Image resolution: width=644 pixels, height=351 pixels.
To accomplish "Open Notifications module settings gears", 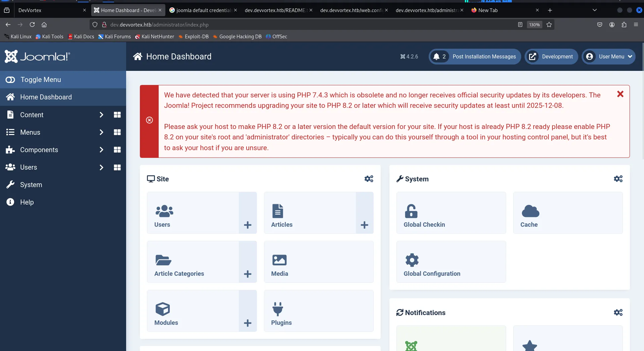I will click(x=618, y=312).
